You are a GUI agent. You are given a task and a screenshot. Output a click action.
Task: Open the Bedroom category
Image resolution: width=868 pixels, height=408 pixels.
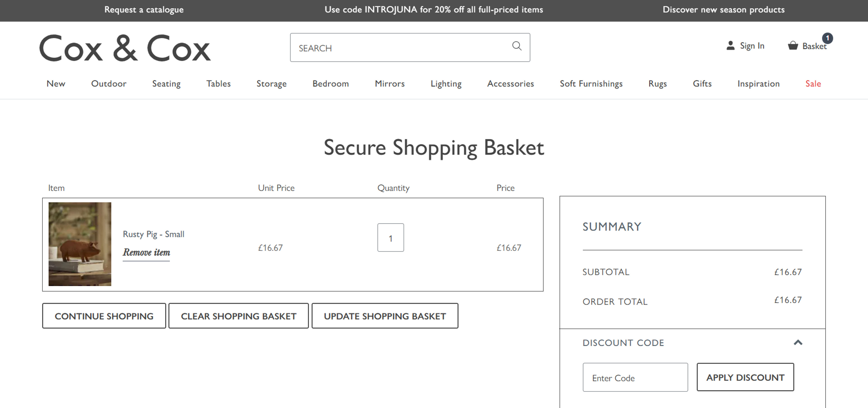click(x=330, y=84)
